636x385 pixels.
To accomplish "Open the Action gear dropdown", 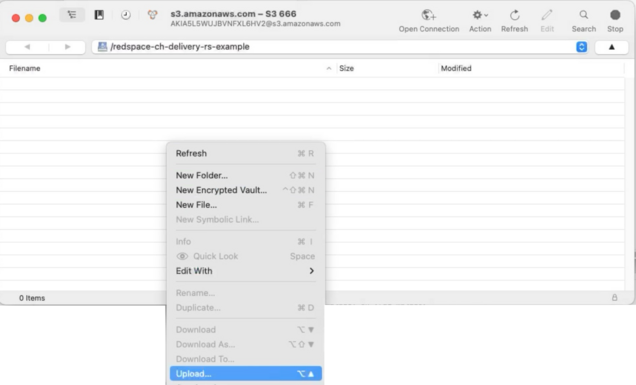I will point(480,21).
